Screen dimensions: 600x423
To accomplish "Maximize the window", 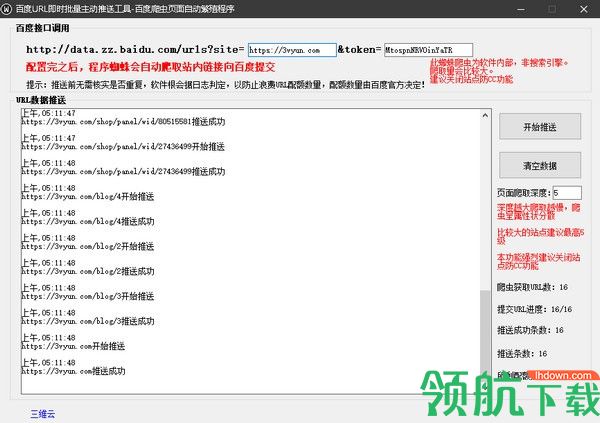I will click(x=552, y=9).
